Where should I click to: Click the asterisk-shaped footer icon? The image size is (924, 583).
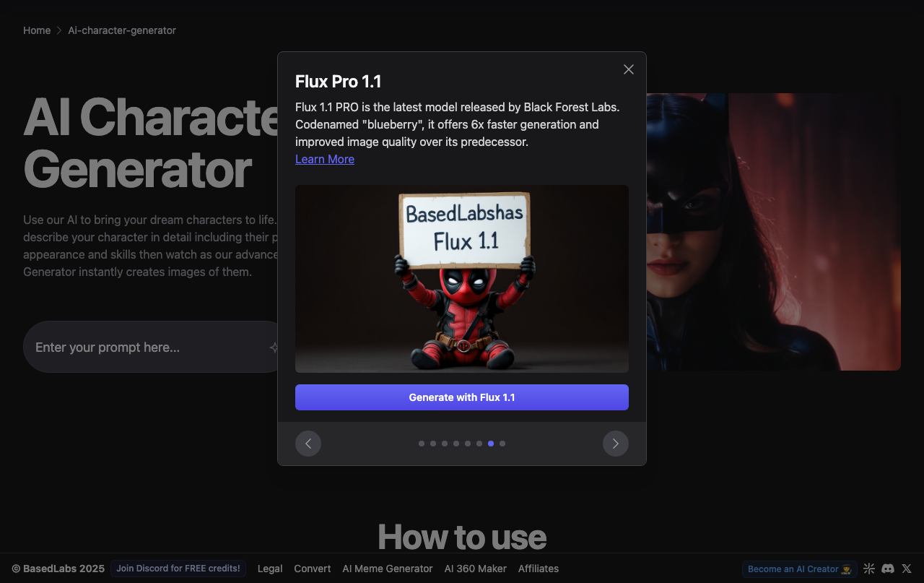coord(869,569)
